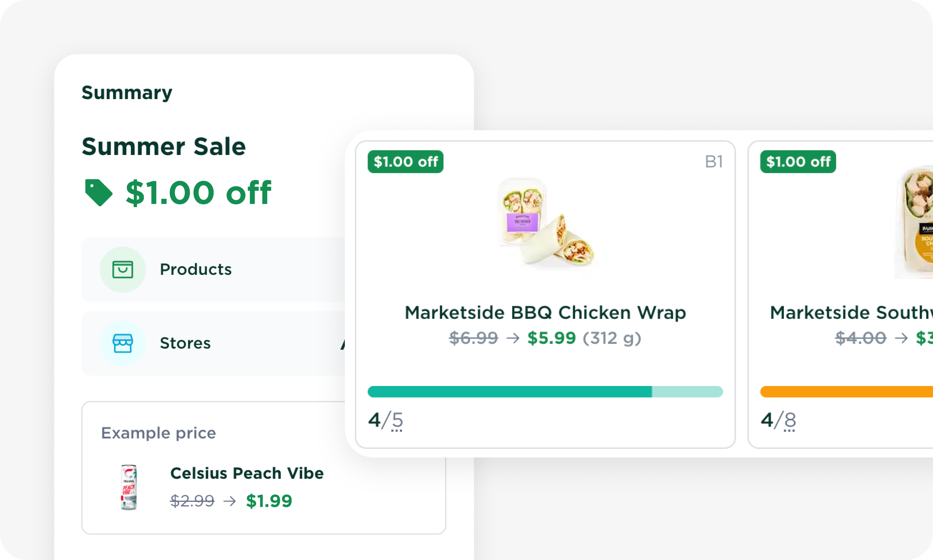Click Celsius Peach Vibe product name
The height and width of the screenshot is (560, 933).
pyautogui.click(x=247, y=473)
